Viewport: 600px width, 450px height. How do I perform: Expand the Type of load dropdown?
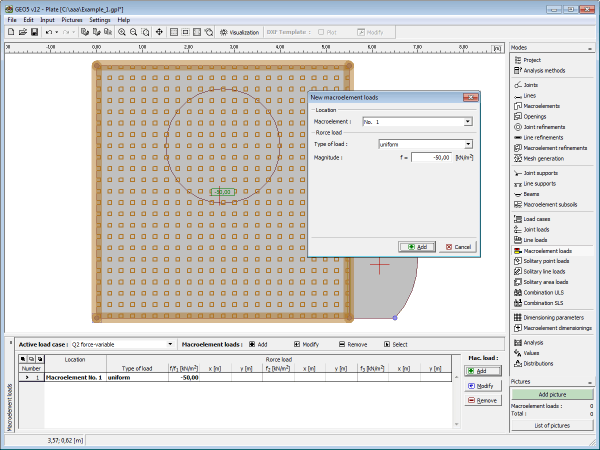[468, 145]
